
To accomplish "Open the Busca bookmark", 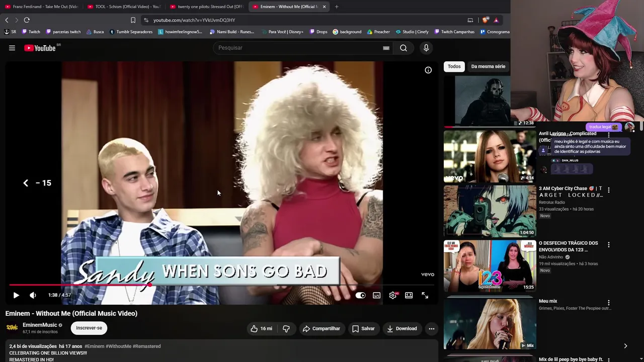I will [95, 32].
